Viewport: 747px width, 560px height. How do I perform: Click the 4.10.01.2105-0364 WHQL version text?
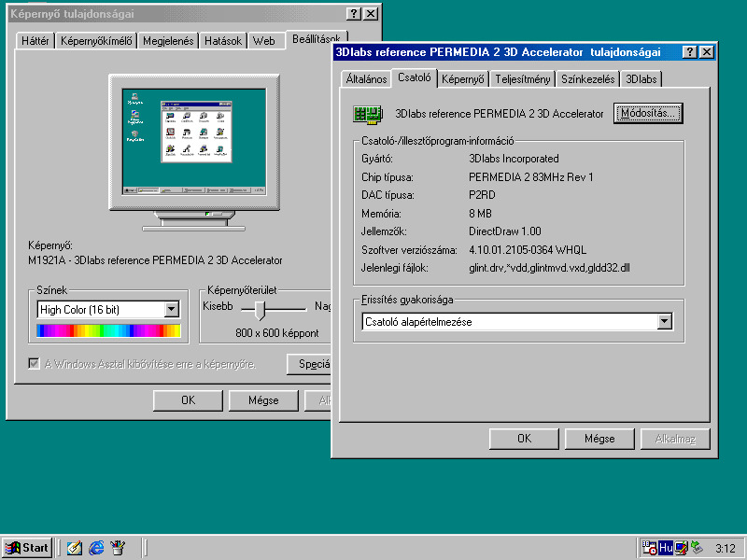pyautogui.click(x=528, y=250)
